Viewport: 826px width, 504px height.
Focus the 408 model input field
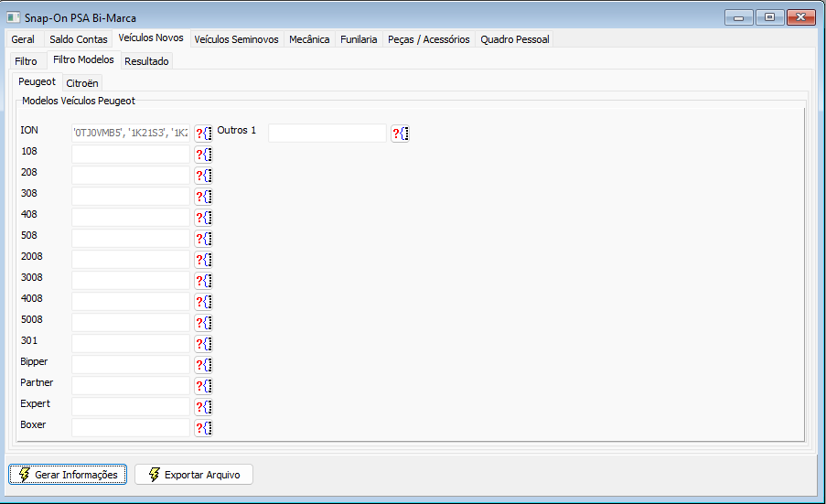click(x=131, y=218)
